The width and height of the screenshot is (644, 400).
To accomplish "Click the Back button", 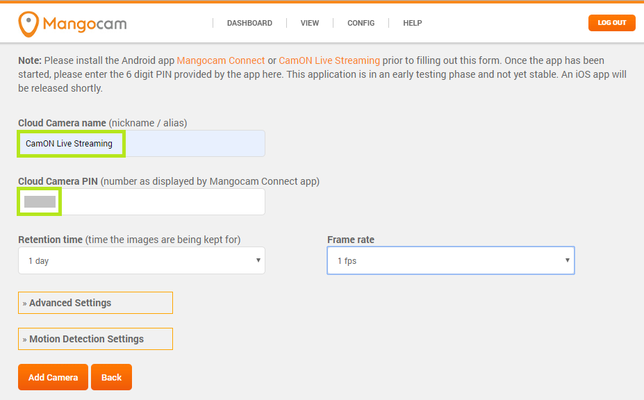I will [111, 377].
